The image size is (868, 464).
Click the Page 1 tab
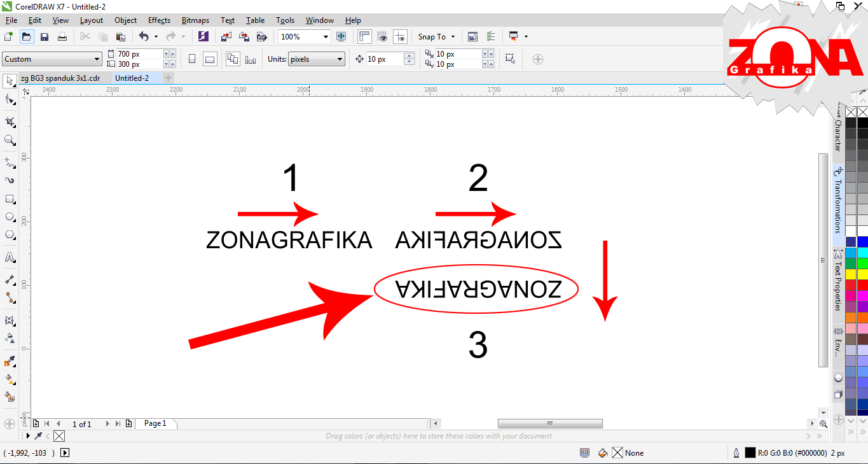pos(155,423)
